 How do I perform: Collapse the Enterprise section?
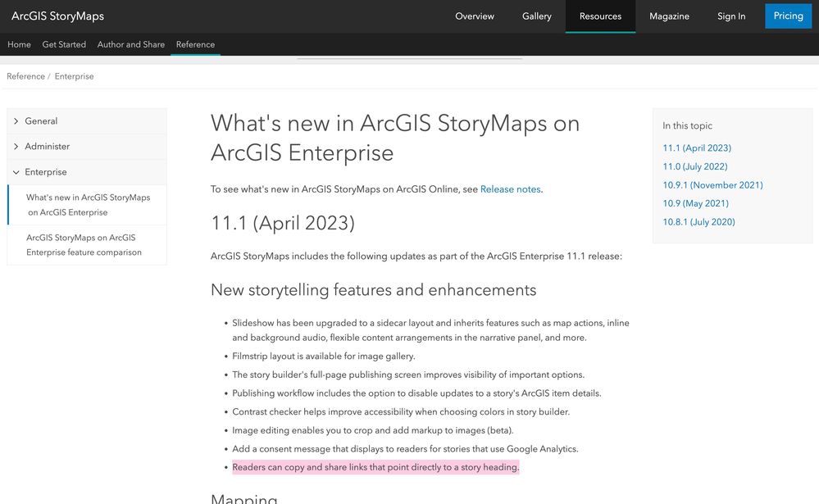click(x=43, y=171)
